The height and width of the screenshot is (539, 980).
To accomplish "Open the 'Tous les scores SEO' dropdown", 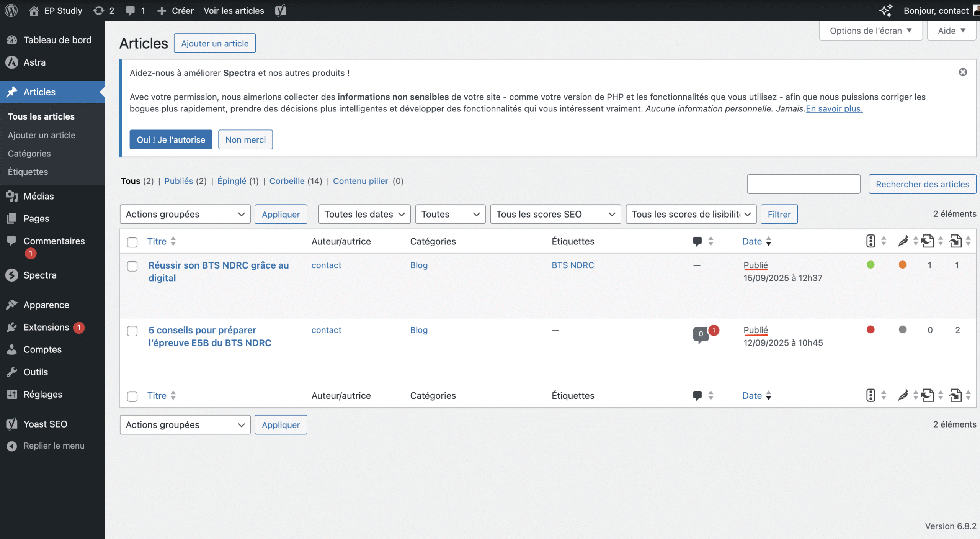I will pyautogui.click(x=555, y=214).
